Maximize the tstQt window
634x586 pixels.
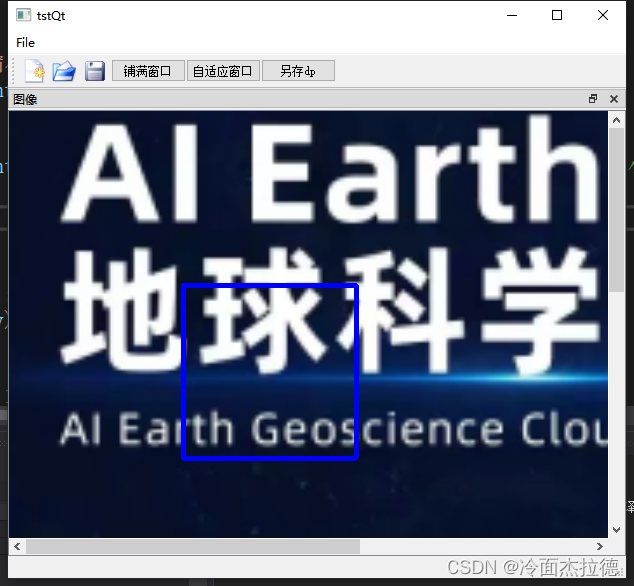click(x=557, y=15)
